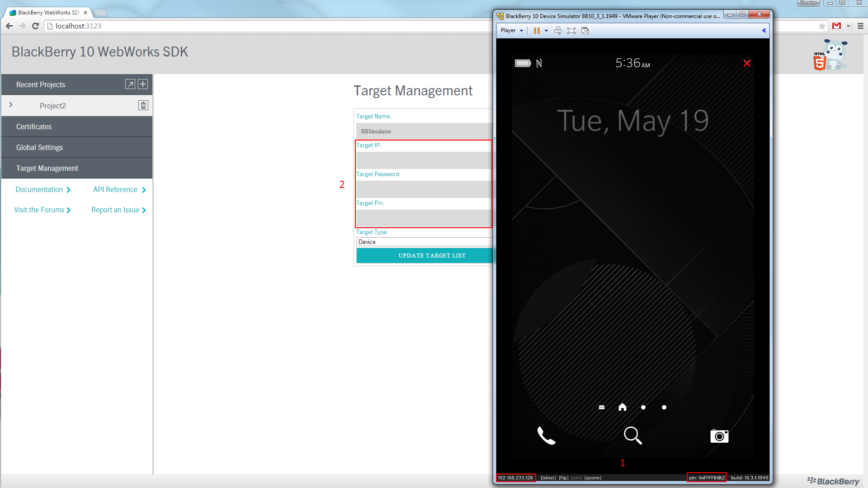Toggle Unity mode icon in VMware toolbar

585,30
